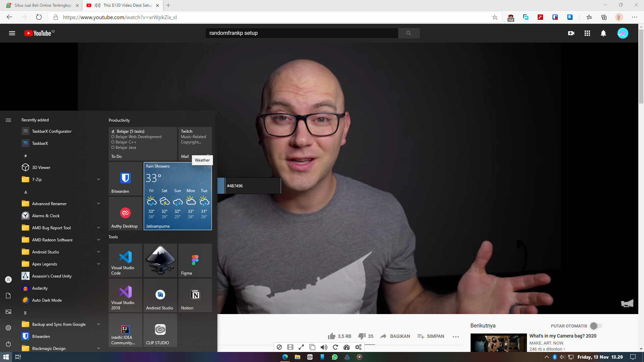Screen dimensions: 644x362
Task: Open Edge Favorites star-list icon
Action: 589,17
